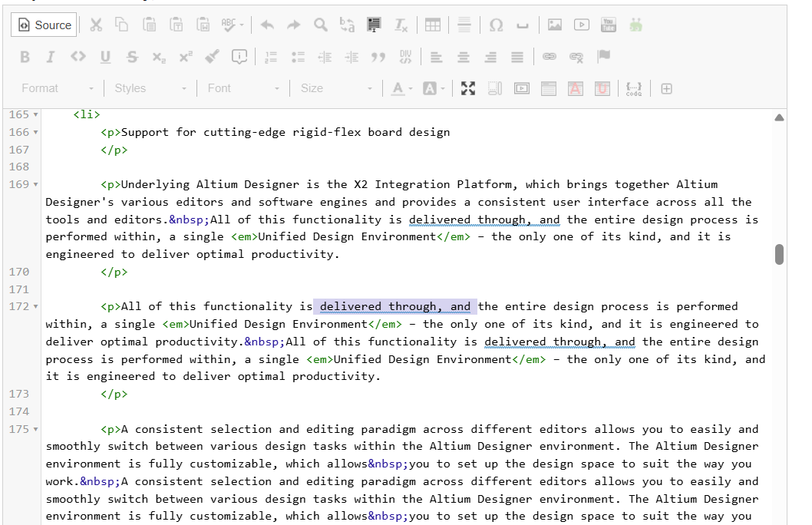Image resolution: width=812 pixels, height=525 pixels.
Task: Toggle inline code formatting
Action: [x=78, y=57]
